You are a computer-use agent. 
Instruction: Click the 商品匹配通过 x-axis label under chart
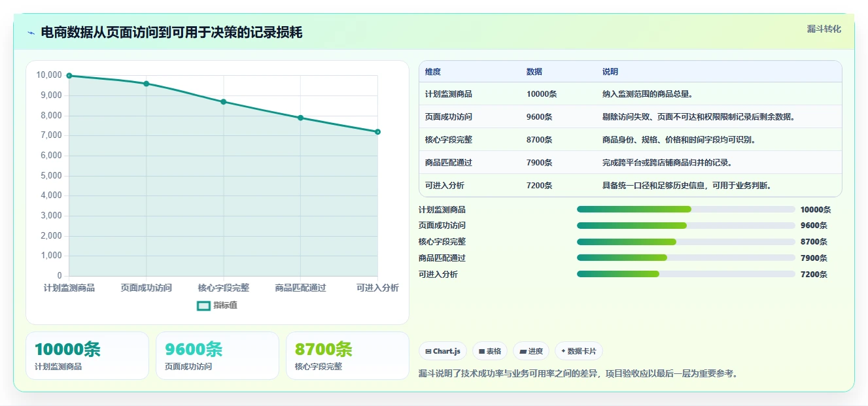[x=301, y=288]
